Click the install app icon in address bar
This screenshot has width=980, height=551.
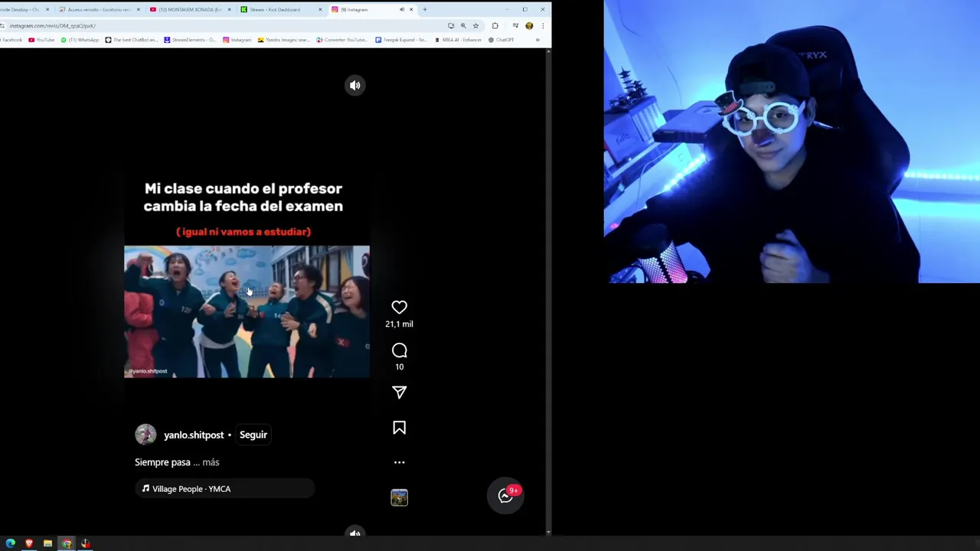click(451, 25)
